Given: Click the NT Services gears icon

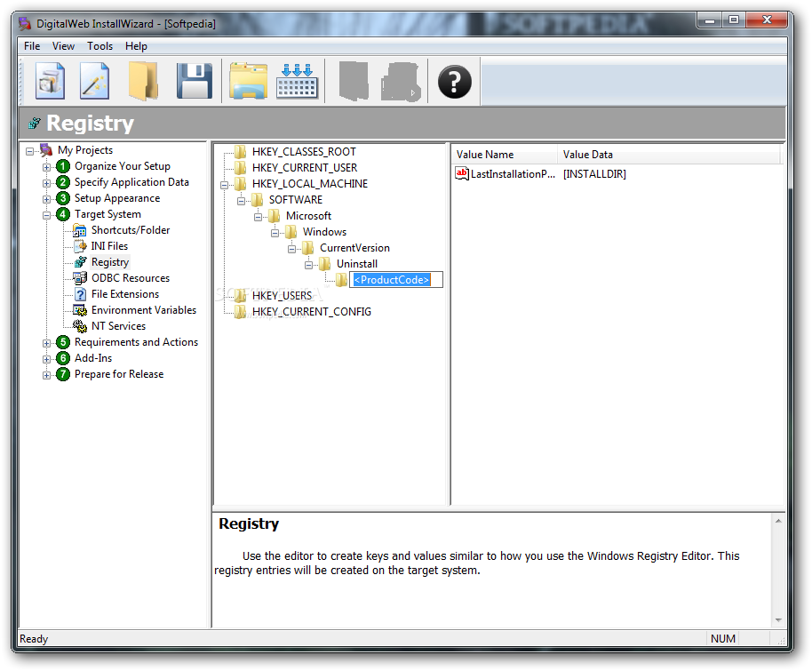Looking at the screenshot, I should coord(80,326).
